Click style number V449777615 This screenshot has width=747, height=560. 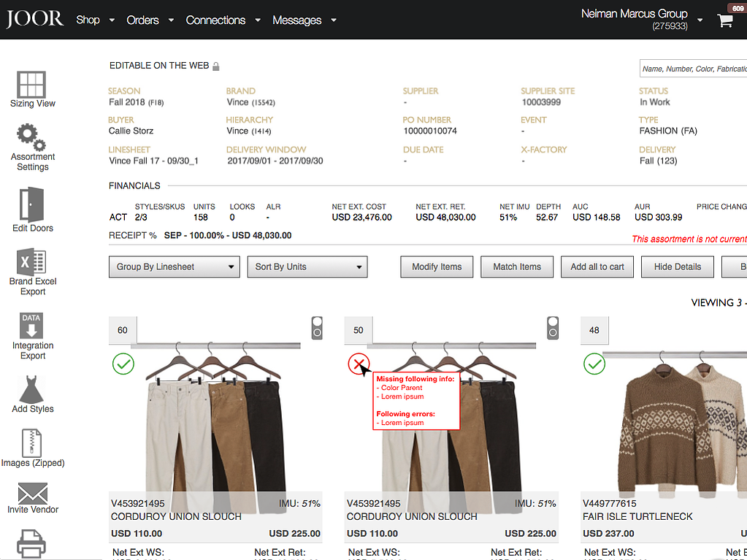click(x=609, y=503)
